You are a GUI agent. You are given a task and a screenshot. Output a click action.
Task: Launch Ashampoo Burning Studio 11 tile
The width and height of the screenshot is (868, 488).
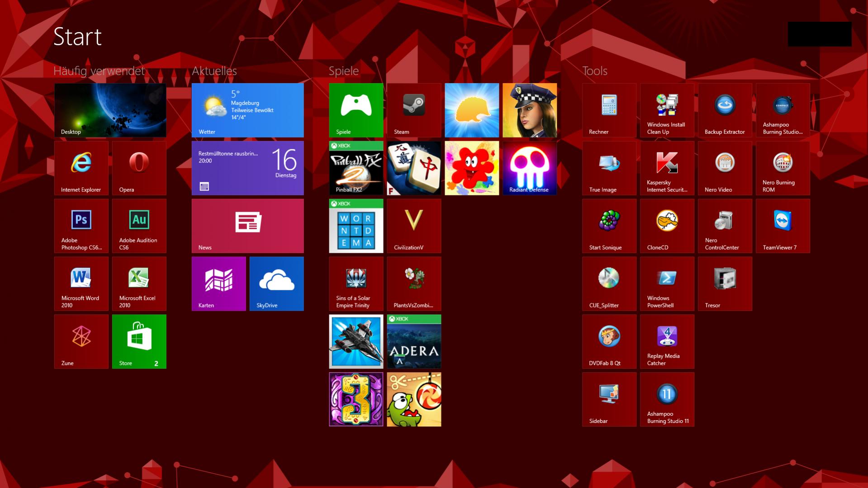pos(667,399)
